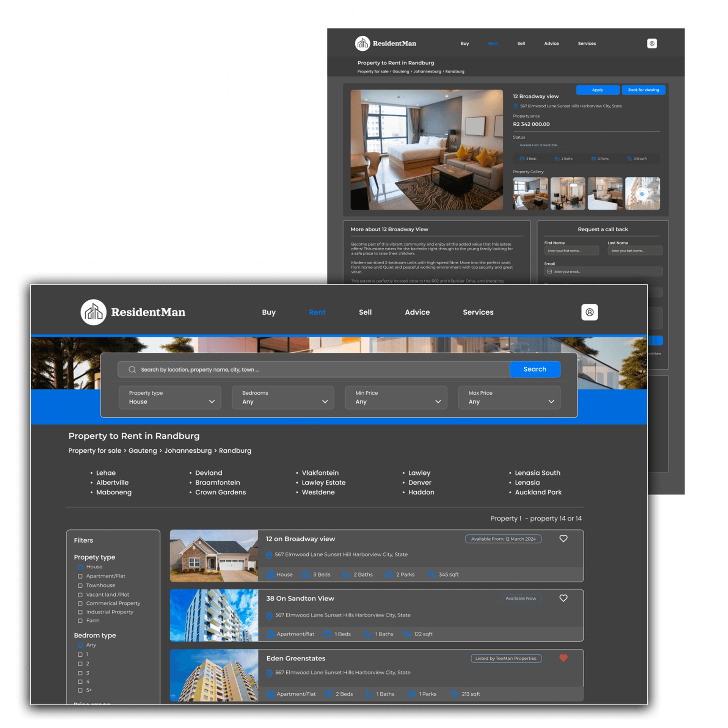Open the Auckland Park suburb link
Viewport: 728px width, 728px height.
click(x=538, y=492)
